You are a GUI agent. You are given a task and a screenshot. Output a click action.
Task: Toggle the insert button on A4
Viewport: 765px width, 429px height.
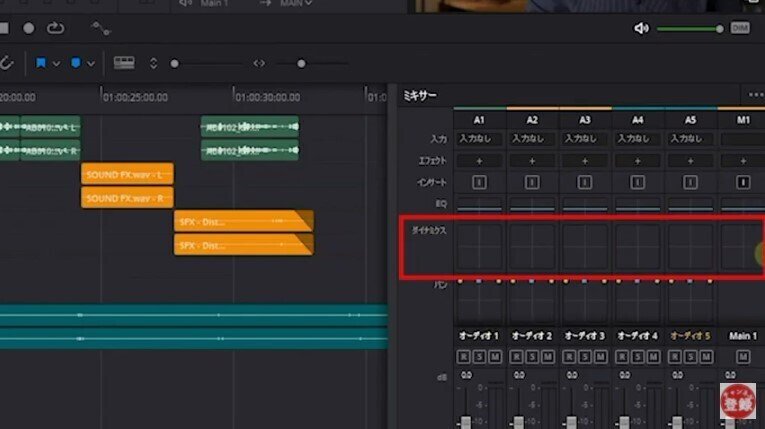[637, 183]
